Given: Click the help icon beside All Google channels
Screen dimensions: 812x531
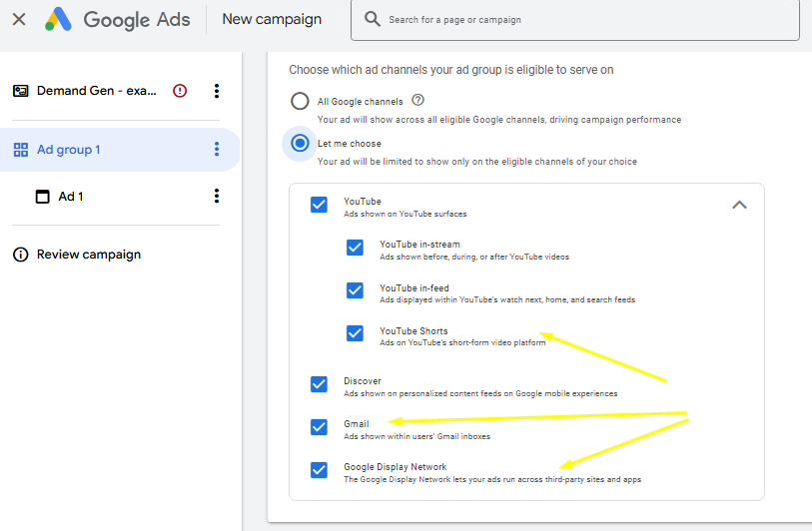Looking at the screenshot, I should (418, 101).
